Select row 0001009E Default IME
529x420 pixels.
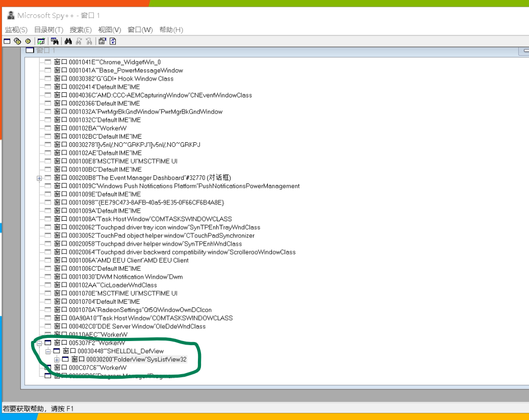click(x=97, y=194)
